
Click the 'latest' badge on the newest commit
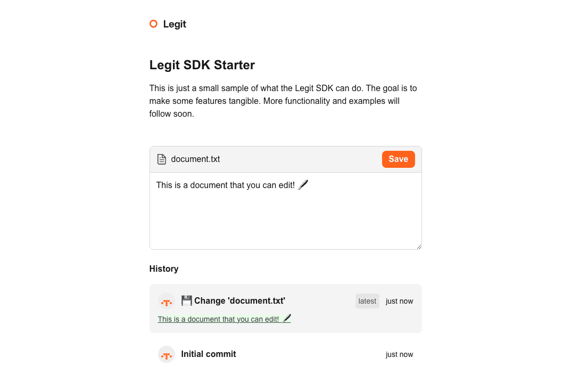coord(367,301)
